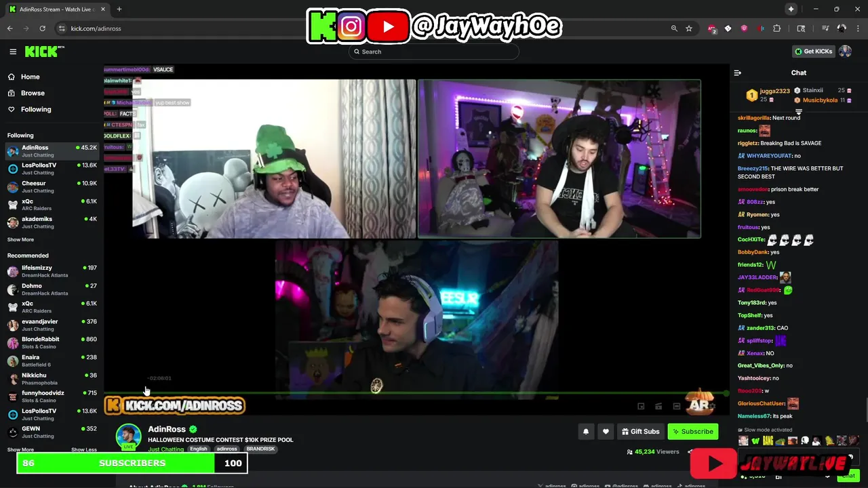Open the Kick hamburger sidebar menu

click(13, 52)
